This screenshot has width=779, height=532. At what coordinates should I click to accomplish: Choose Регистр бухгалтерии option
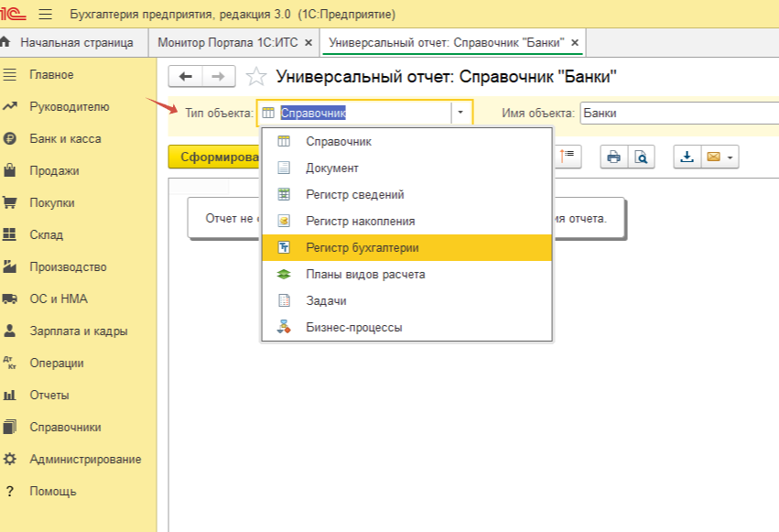click(x=406, y=248)
